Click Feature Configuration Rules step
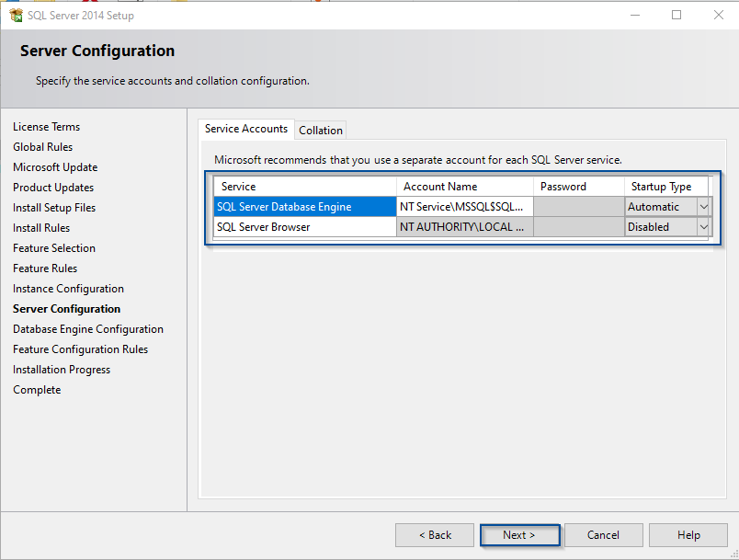This screenshot has height=560, width=739. coord(81,349)
